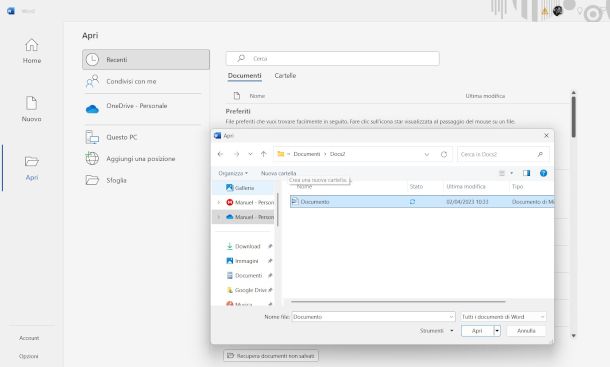Click Recupera documenti non salvati button
This screenshot has height=367, width=610.
pos(271,356)
